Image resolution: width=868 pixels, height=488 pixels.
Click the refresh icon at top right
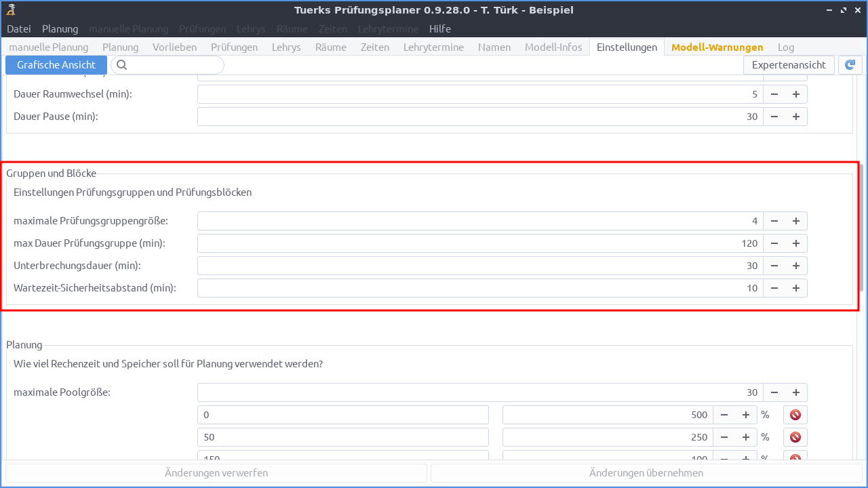[850, 64]
